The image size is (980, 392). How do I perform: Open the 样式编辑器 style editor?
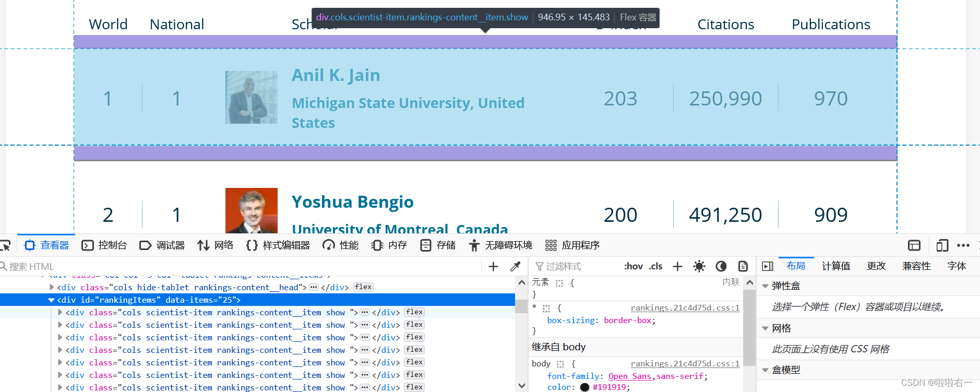(x=278, y=245)
